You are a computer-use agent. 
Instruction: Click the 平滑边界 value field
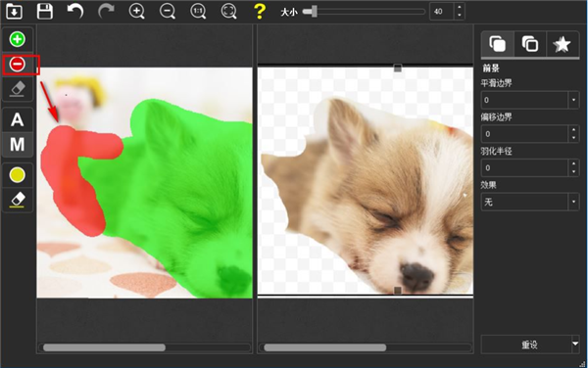524,100
